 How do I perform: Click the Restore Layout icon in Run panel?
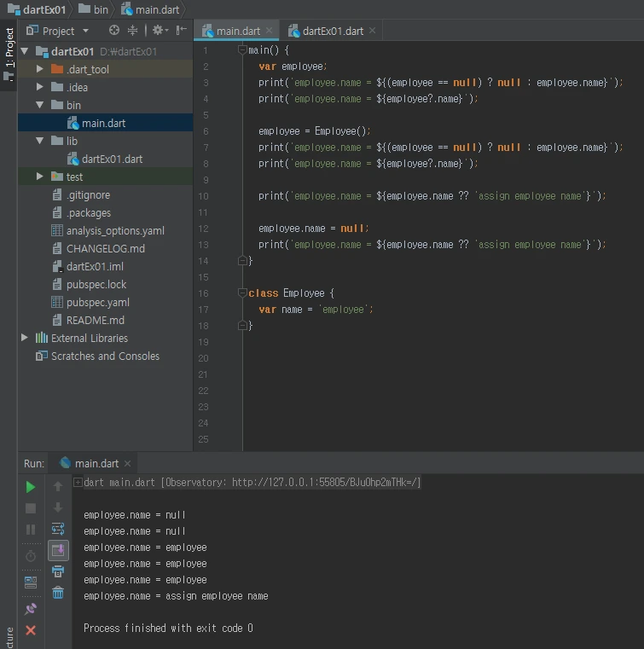click(x=31, y=582)
